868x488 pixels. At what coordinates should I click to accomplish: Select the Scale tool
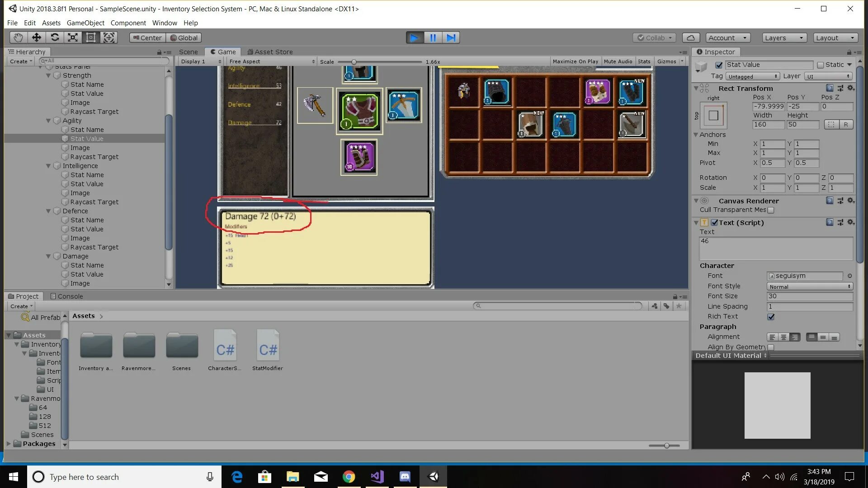click(x=73, y=38)
